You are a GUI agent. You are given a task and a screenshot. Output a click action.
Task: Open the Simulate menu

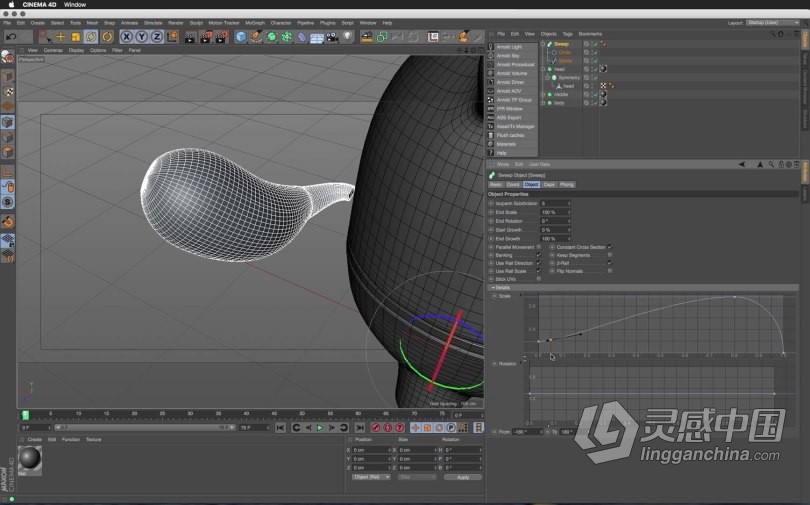pos(153,23)
